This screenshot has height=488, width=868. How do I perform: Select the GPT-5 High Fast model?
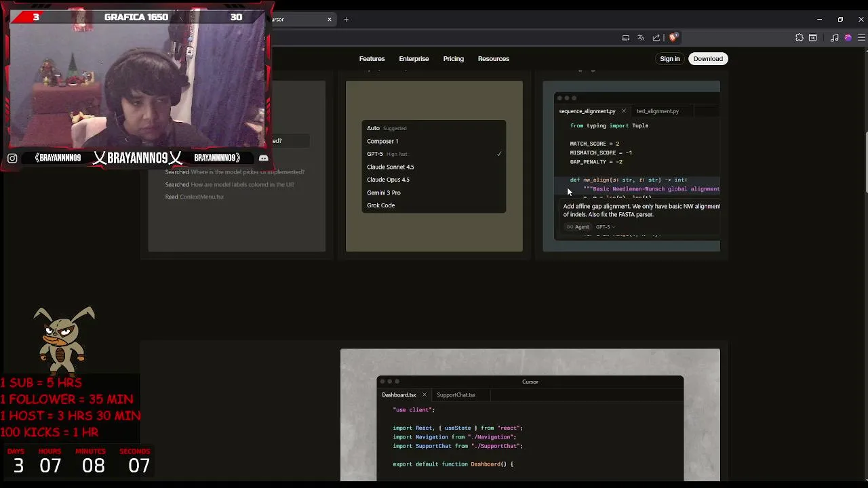434,154
